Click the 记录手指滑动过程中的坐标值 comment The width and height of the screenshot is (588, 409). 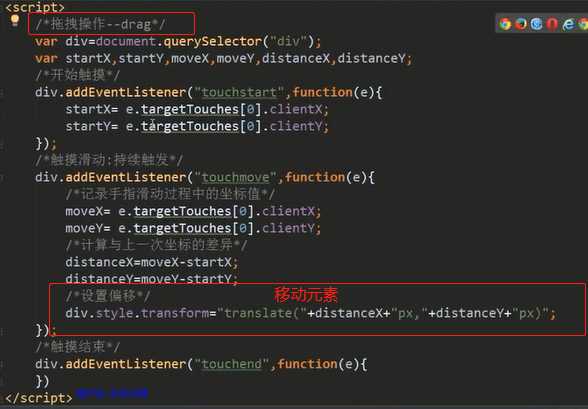pos(171,194)
